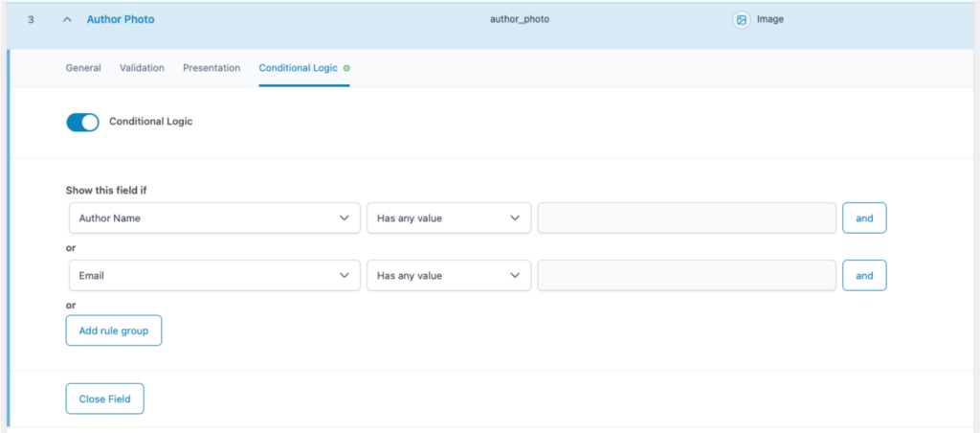
Task: Open the Author Name field dropdown
Action: (214, 217)
